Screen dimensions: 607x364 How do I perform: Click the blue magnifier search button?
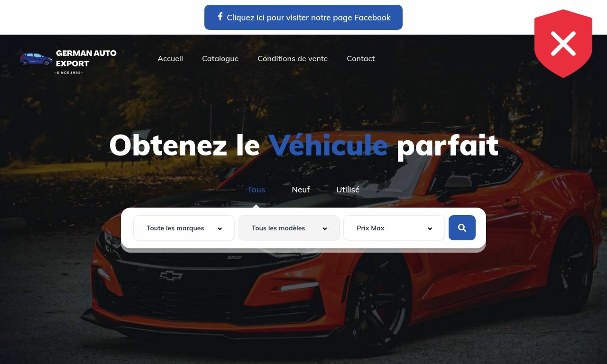tap(462, 228)
